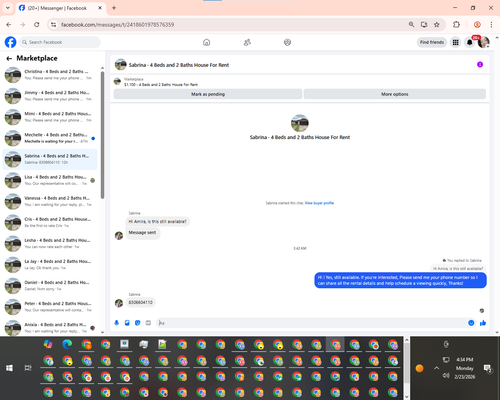Open the Facebook logo home link
Screen dimensions: 500x400
click(10, 42)
